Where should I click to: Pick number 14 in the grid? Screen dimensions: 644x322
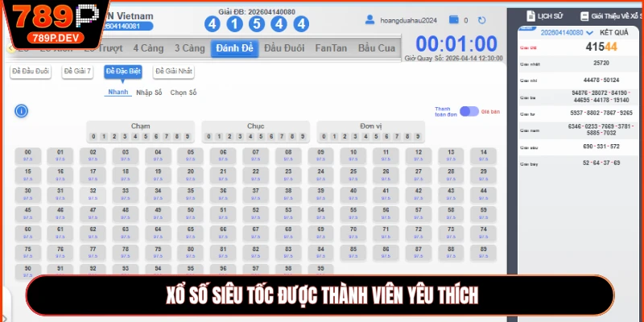tap(484, 155)
